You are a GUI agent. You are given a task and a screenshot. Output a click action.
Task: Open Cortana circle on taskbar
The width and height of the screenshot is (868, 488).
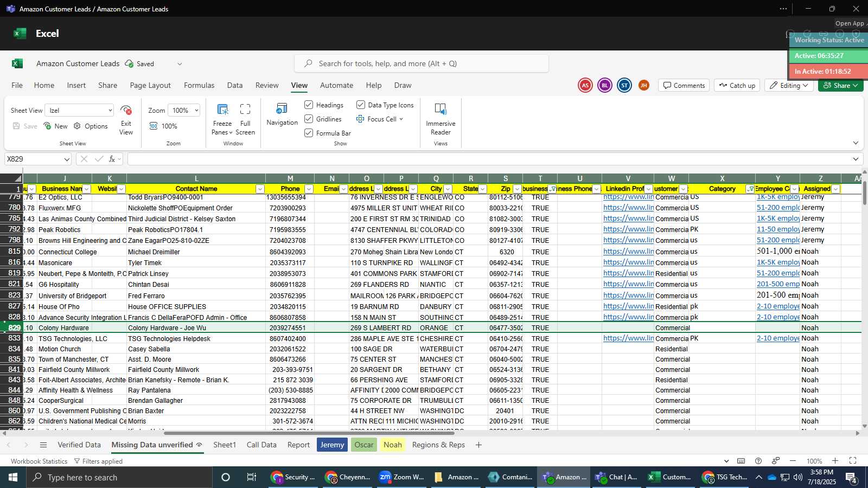tap(226, 477)
